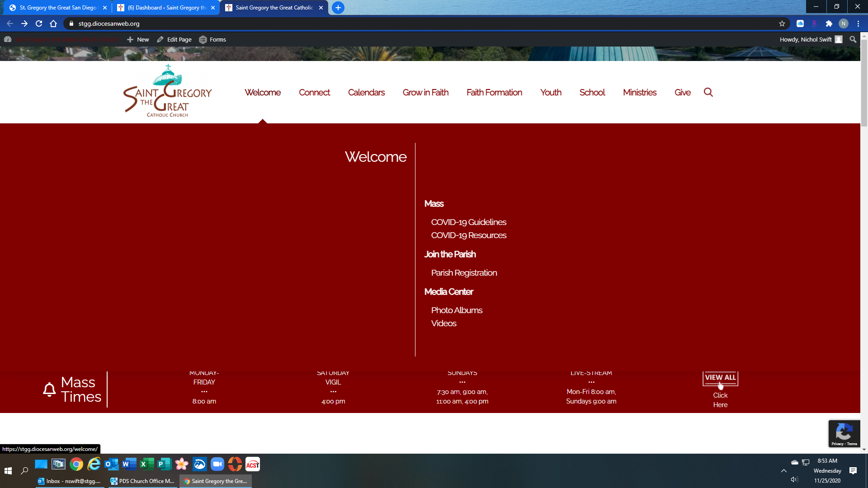The width and height of the screenshot is (868, 488).
Task: Click the Parish Registration link
Action: point(464,272)
